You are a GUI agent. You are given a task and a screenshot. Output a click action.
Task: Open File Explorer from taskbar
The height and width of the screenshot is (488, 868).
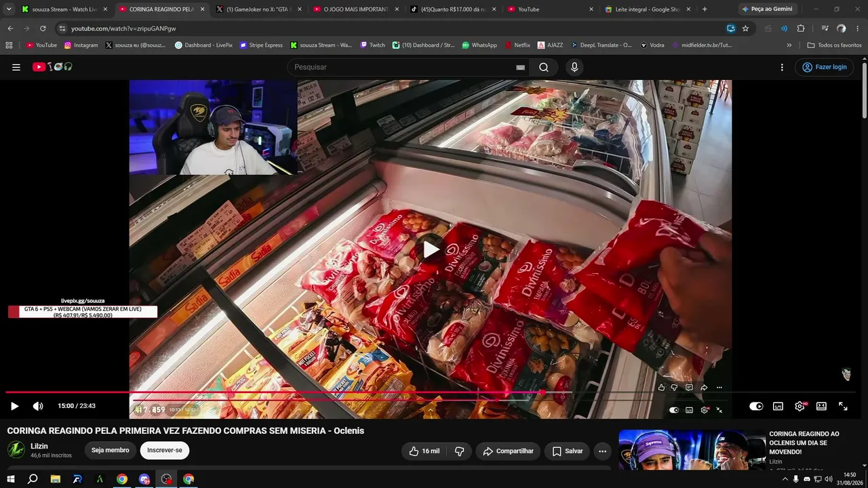[56, 479]
